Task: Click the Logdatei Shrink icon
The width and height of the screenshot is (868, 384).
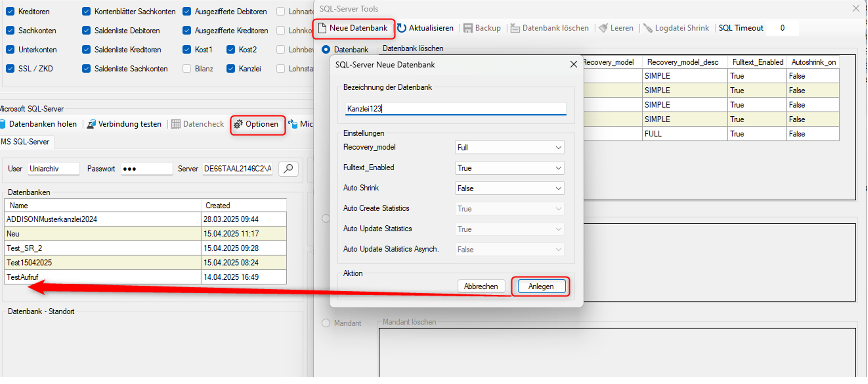Action: [x=647, y=28]
